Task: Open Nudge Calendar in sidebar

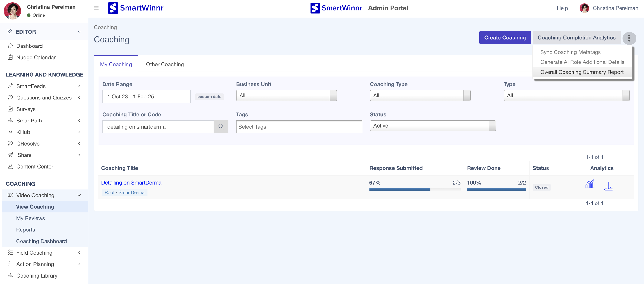Action: click(x=36, y=57)
